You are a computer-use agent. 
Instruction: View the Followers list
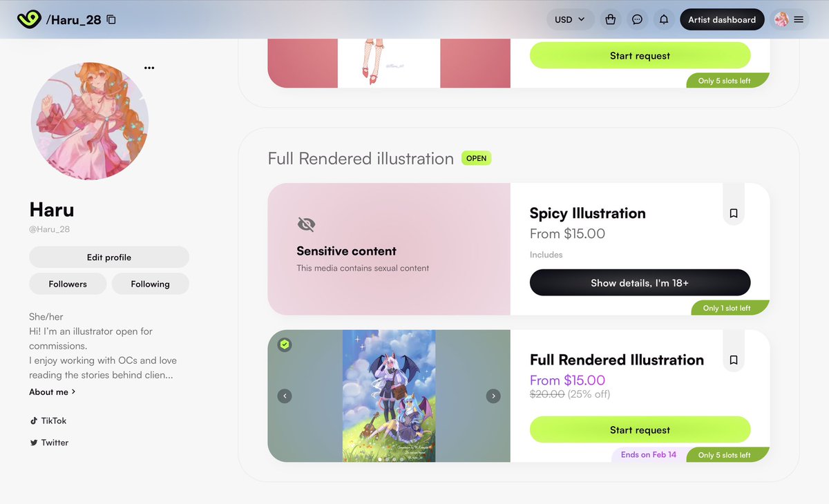coord(68,284)
